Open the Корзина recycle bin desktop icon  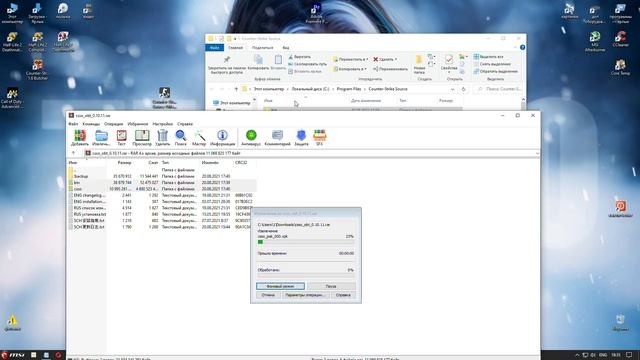pyautogui.click(x=620, y=322)
